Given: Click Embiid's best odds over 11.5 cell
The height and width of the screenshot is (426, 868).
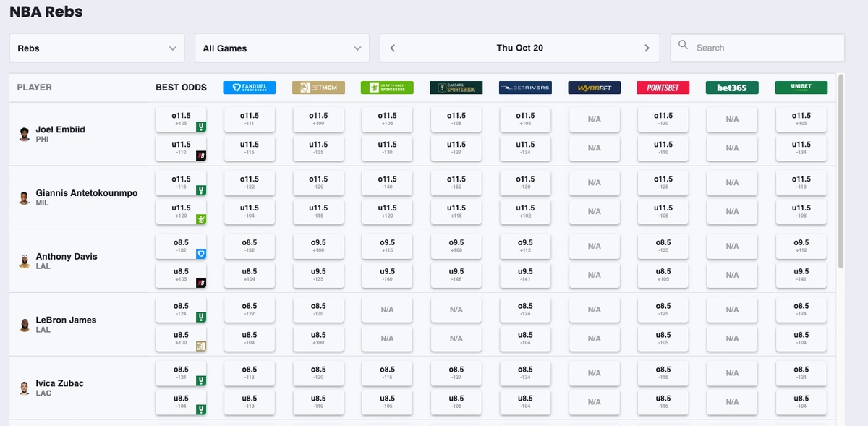Looking at the screenshot, I should coord(181,119).
